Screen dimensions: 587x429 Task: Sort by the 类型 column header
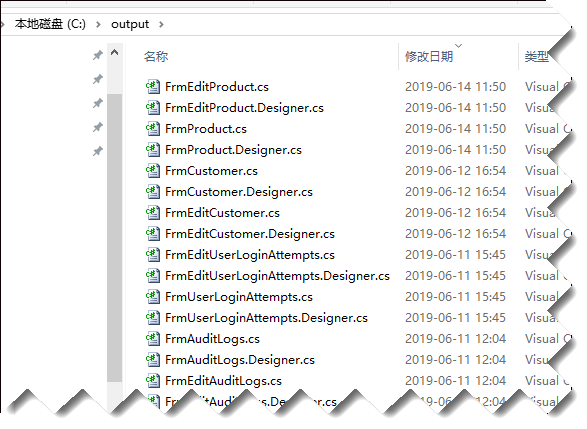[x=537, y=57]
